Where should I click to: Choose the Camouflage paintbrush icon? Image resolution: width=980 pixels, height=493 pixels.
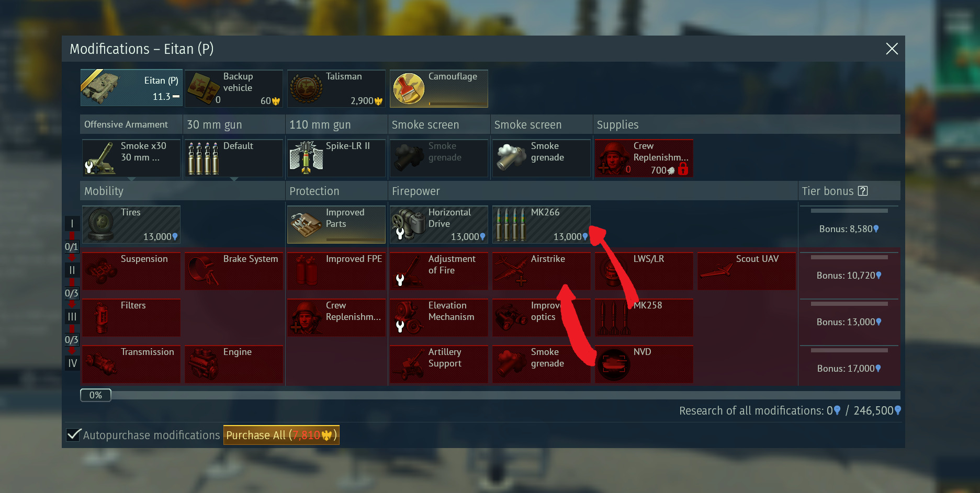click(409, 88)
